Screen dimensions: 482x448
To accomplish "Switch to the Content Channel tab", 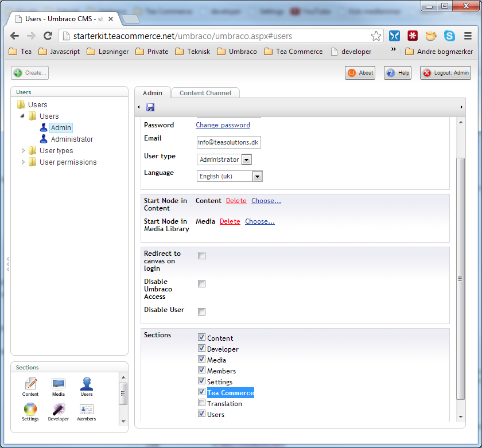I will point(205,93).
